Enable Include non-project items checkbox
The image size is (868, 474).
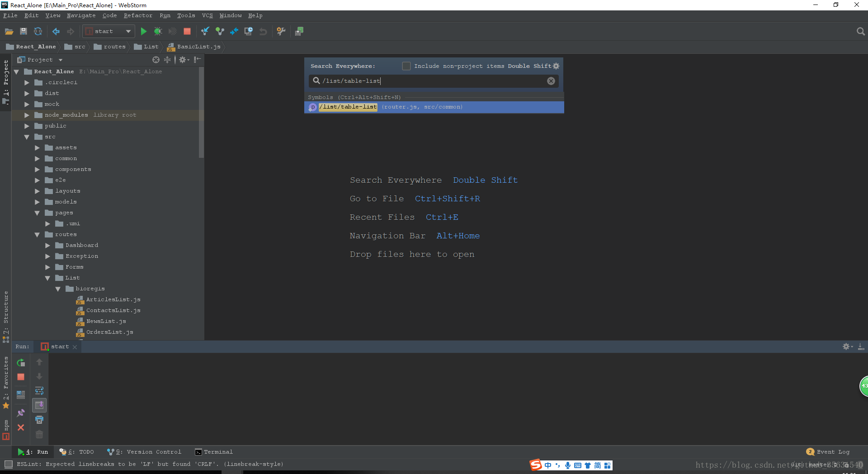[x=406, y=66]
